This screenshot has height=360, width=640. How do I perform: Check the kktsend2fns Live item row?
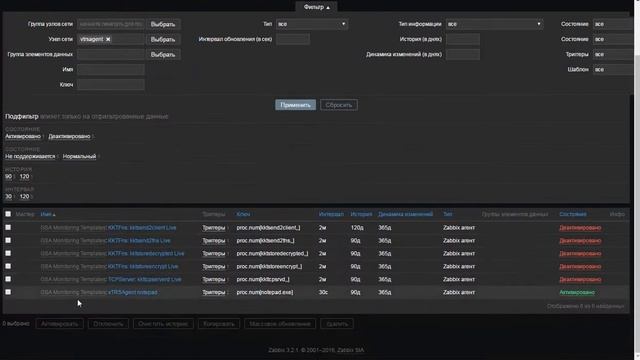(x=8, y=240)
